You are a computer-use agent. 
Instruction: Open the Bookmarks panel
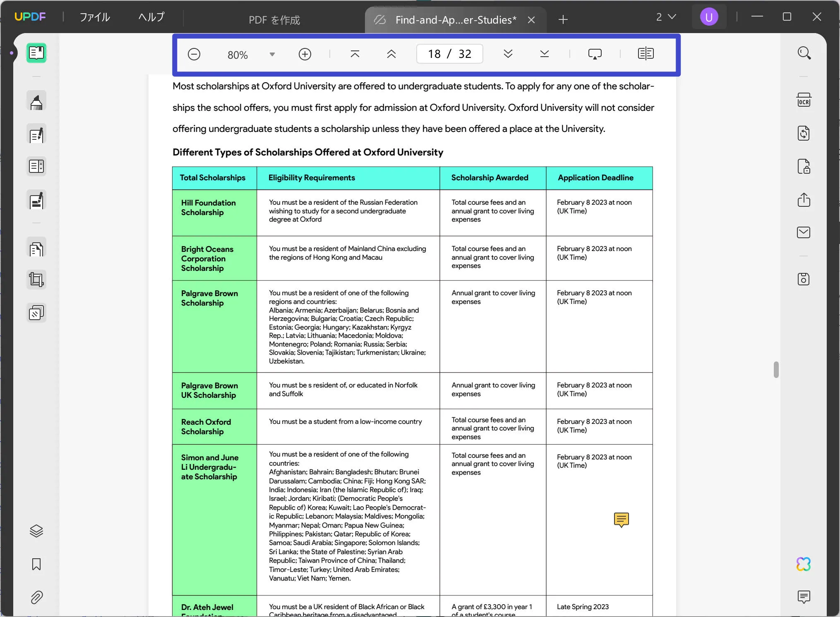click(36, 564)
